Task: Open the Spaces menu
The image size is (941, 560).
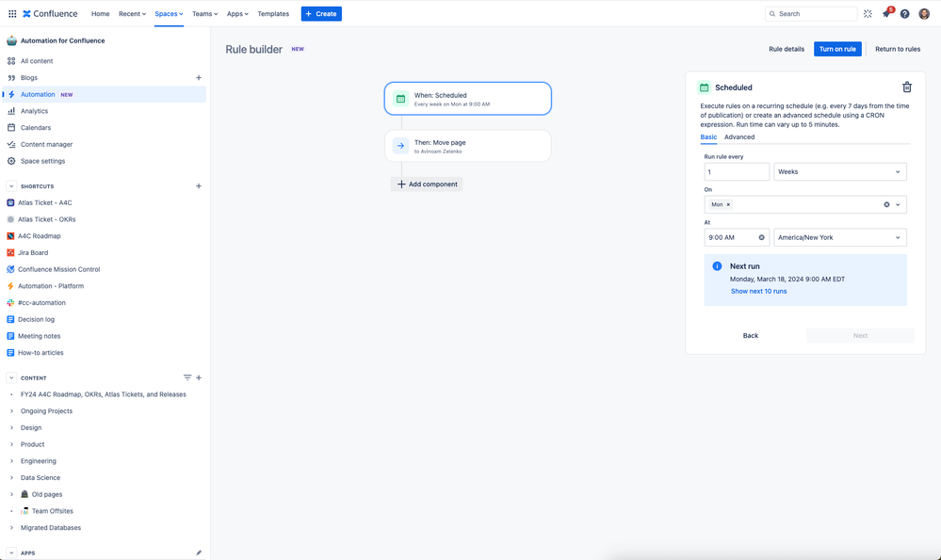Action: coord(169,14)
